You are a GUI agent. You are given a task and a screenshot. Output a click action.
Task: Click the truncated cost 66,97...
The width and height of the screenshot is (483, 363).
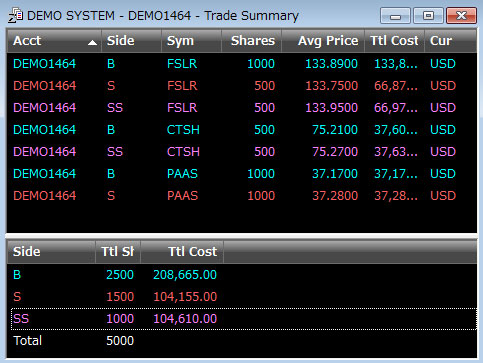tap(396, 108)
